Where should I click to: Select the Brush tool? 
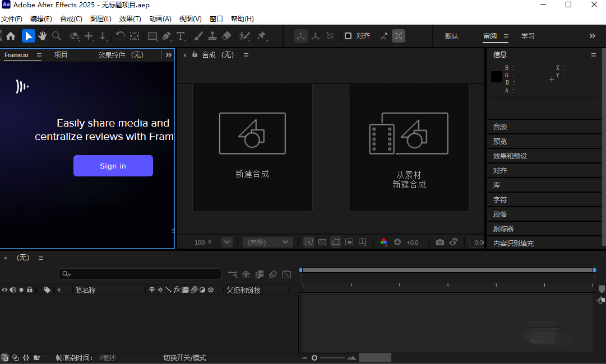tap(198, 36)
